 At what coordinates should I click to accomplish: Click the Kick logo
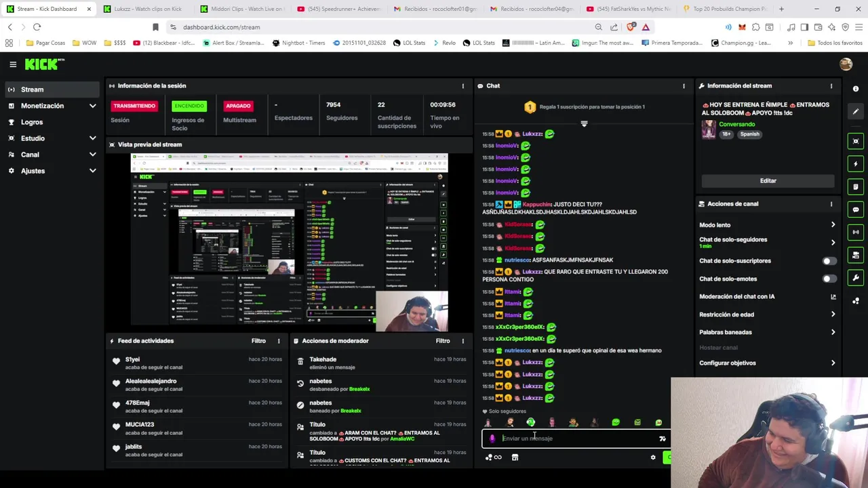tap(43, 64)
